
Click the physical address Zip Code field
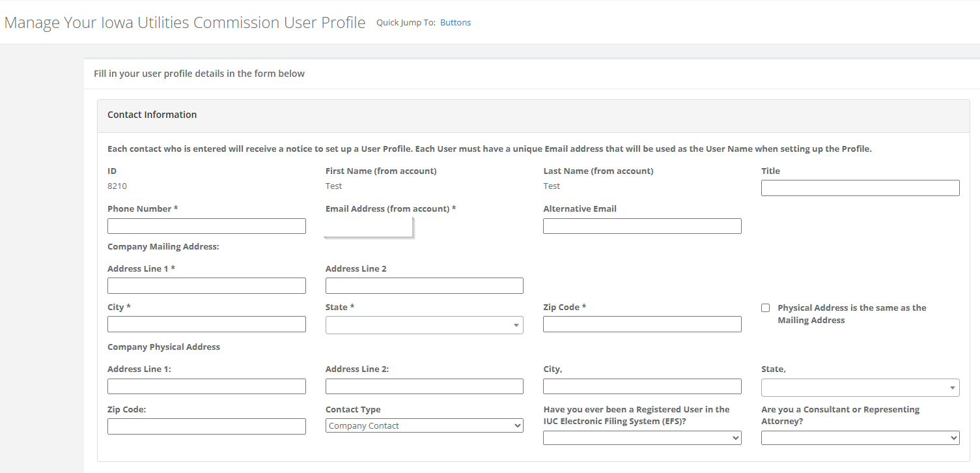point(206,427)
